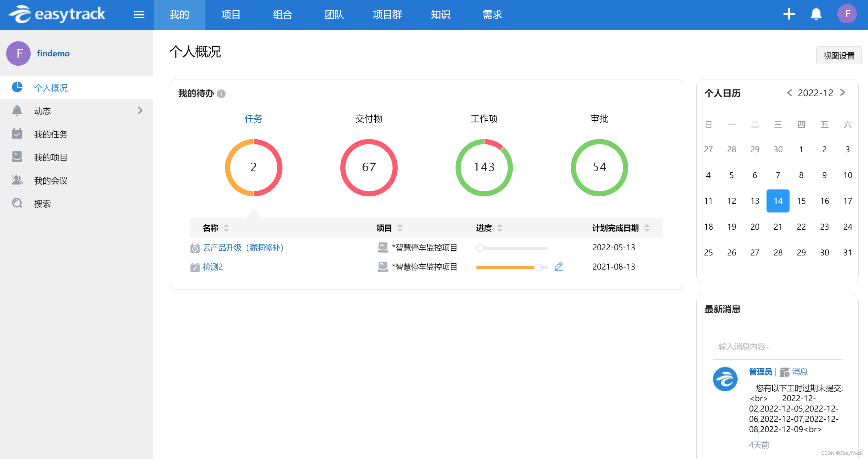Screen dimensions: 868x459
Task: Click the date 2022-05-13 cell
Action: coord(614,247)
